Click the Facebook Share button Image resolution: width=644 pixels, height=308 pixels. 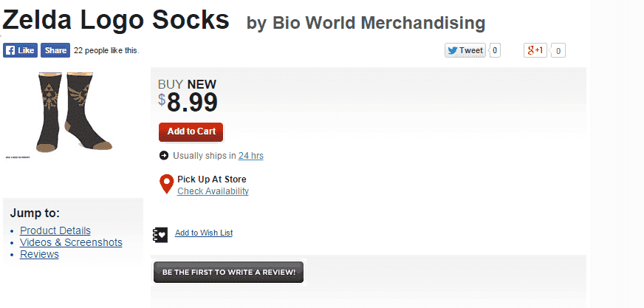click(55, 50)
